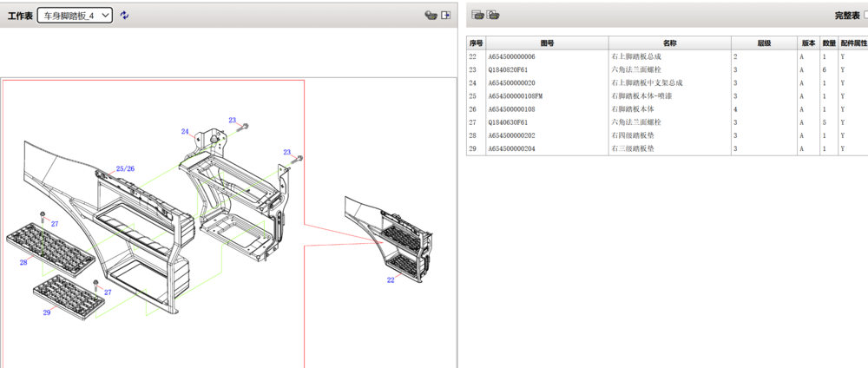Click the expand diagram panel icon
Viewport: 868px width, 368px height.
[445, 16]
